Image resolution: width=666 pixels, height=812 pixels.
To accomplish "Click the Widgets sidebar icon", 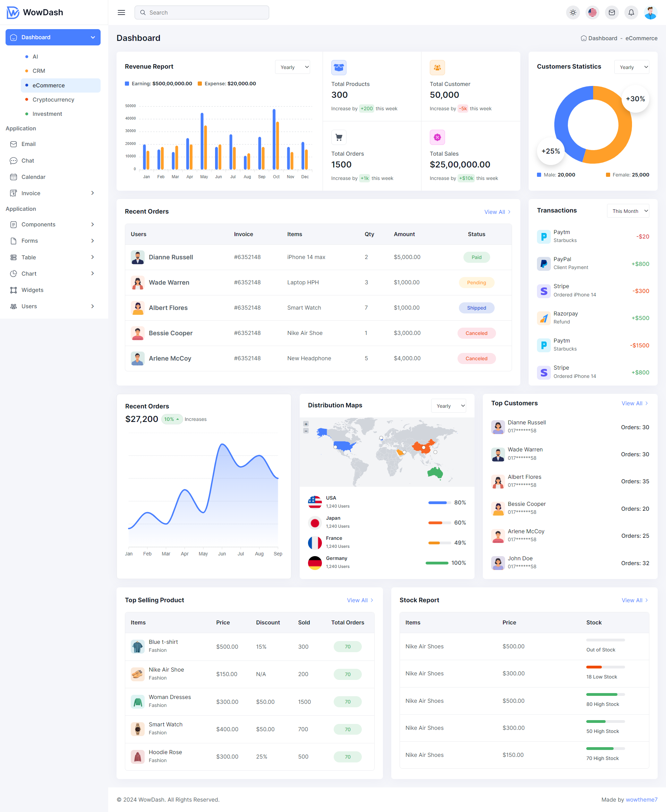I will [x=14, y=290].
